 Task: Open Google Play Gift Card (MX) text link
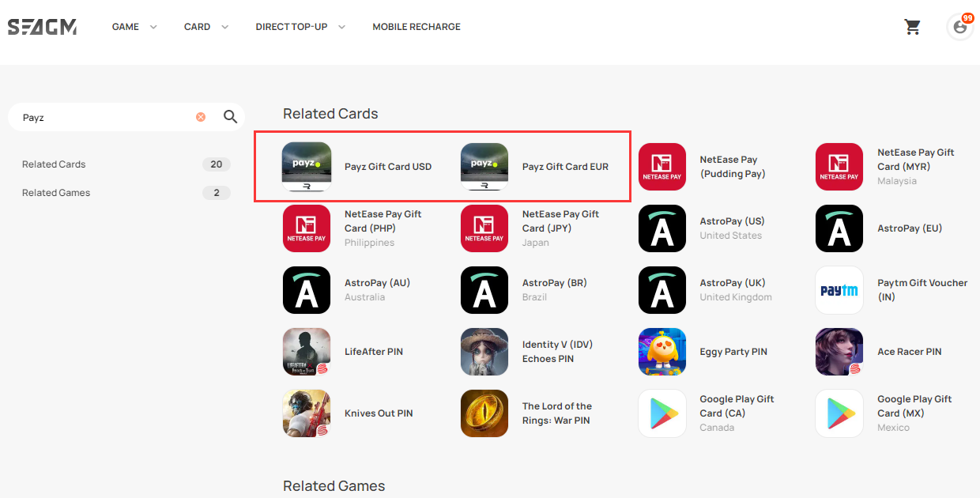pyautogui.click(x=914, y=406)
